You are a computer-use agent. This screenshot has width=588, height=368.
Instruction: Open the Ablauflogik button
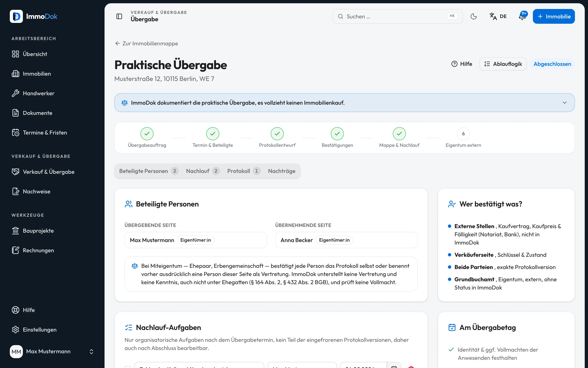(x=503, y=64)
